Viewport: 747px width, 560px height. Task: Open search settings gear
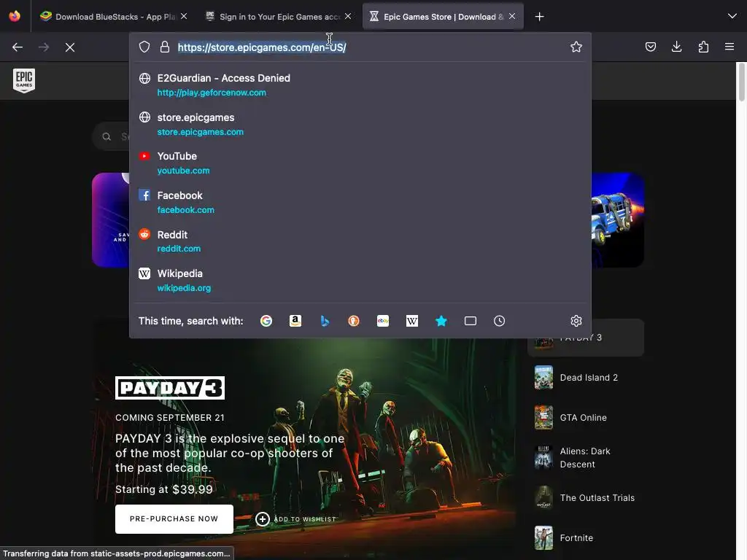click(576, 321)
